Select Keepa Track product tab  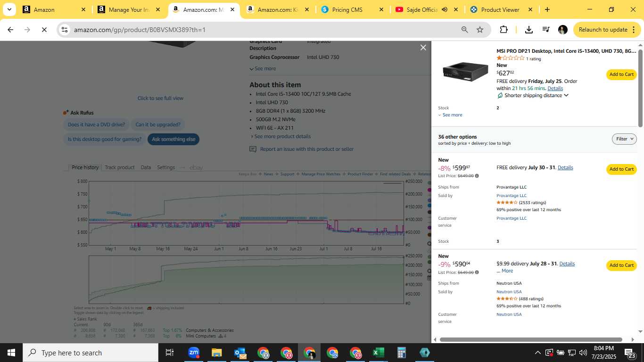119,167
